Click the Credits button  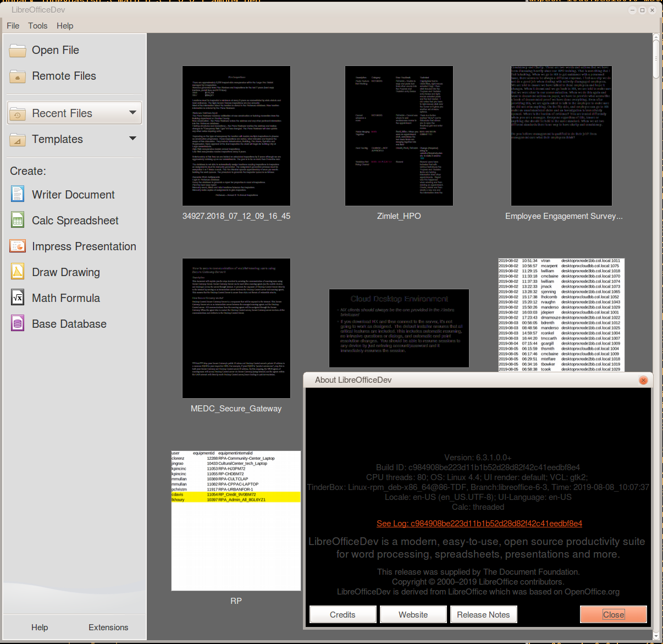click(343, 614)
